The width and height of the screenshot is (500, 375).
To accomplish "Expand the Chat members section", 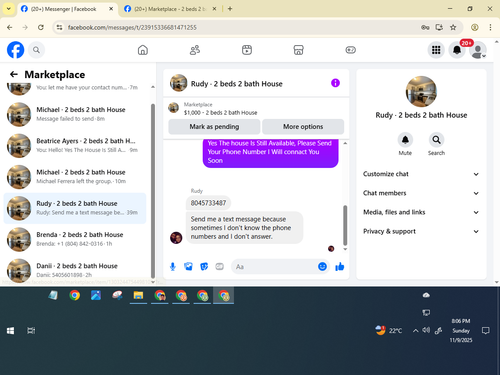I will (x=421, y=193).
